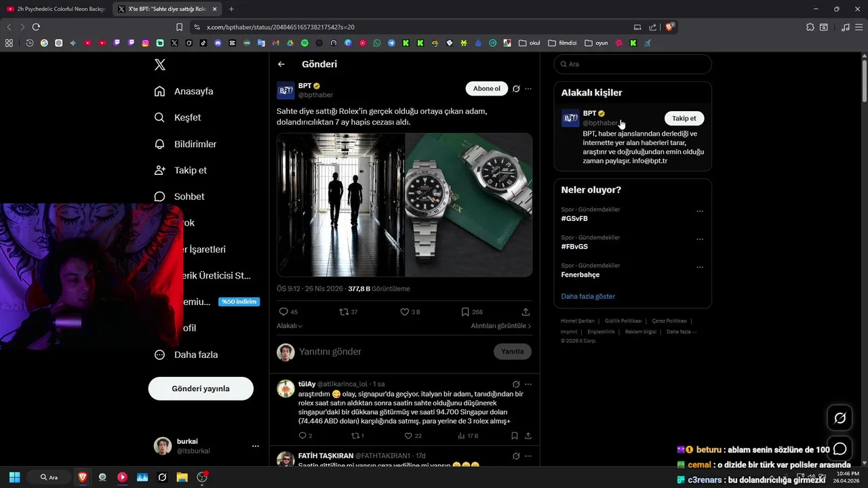868x488 pixels.
Task: Open the browser extensions puzzle icon
Action: point(810,27)
